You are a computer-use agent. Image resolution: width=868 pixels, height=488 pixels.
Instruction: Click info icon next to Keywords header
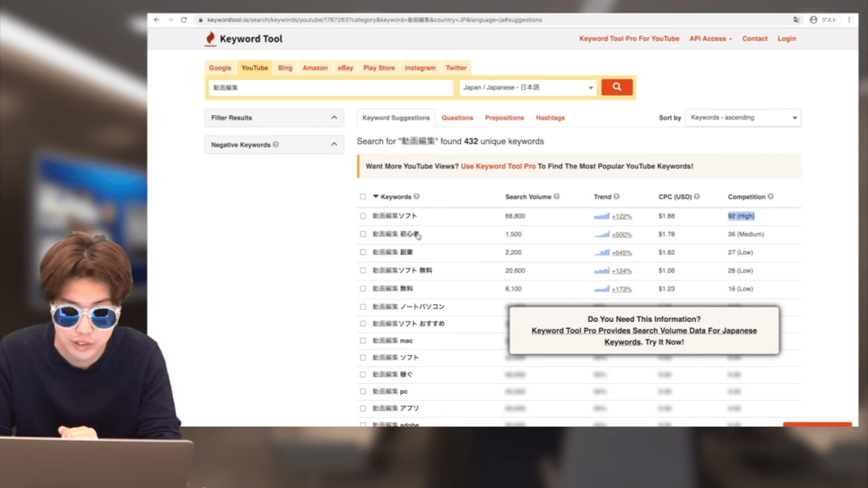417,197
